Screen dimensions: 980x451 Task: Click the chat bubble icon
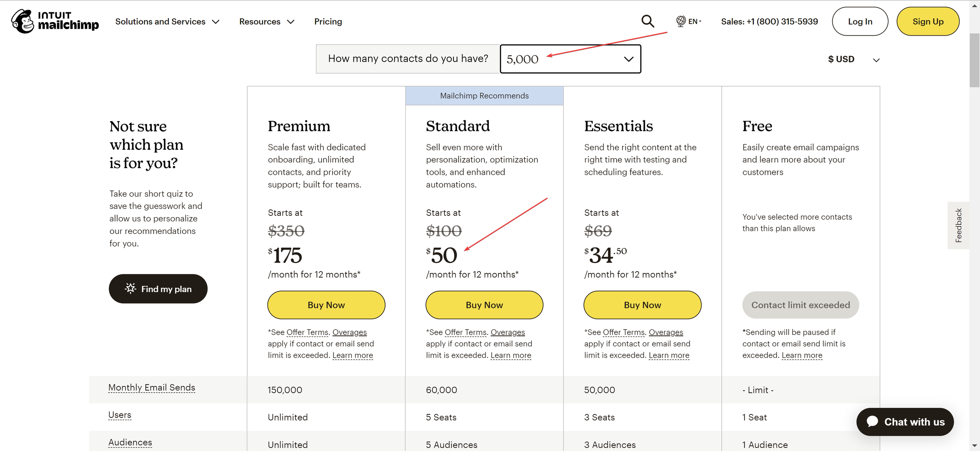coord(872,422)
